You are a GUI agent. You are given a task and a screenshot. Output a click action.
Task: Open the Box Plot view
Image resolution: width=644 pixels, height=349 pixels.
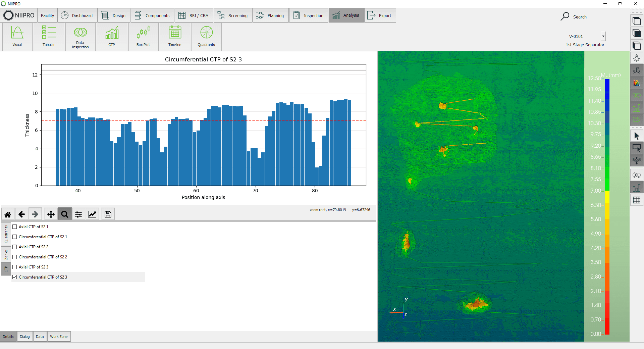(143, 37)
